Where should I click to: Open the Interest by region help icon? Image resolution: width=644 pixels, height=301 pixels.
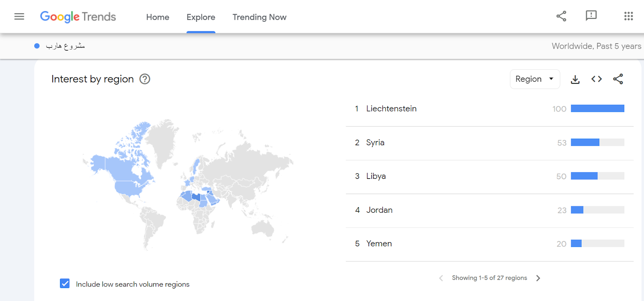[x=145, y=79]
